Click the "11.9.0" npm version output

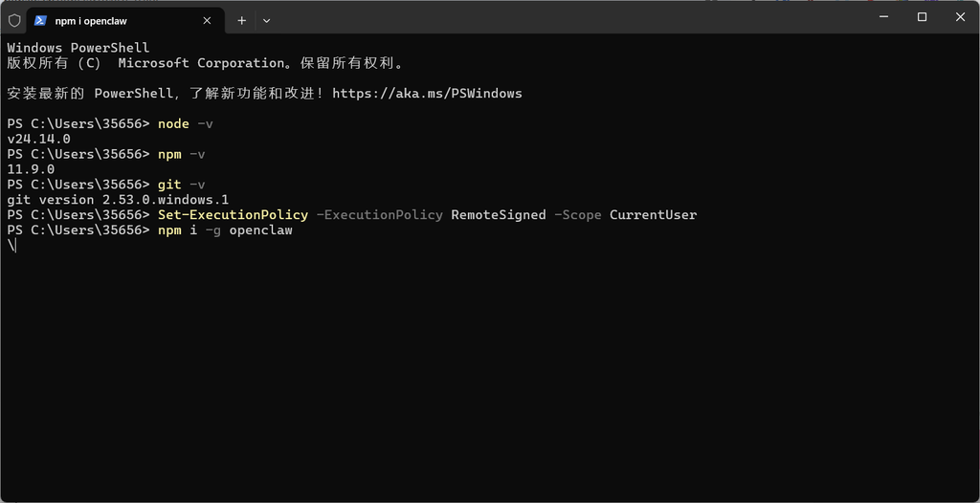[x=31, y=169]
